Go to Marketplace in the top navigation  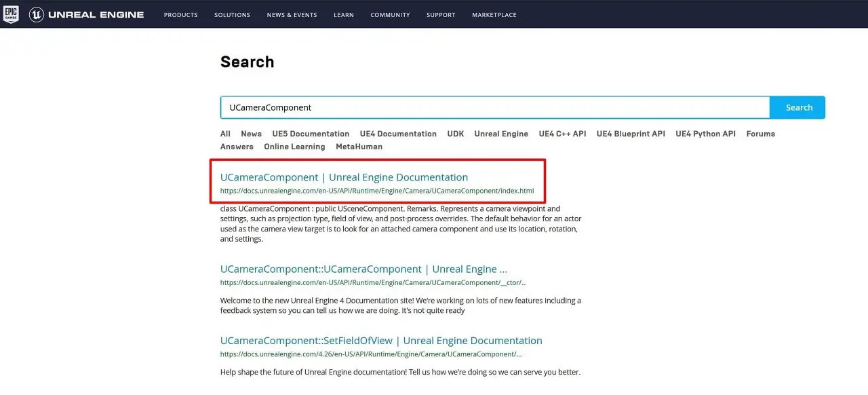(x=494, y=15)
